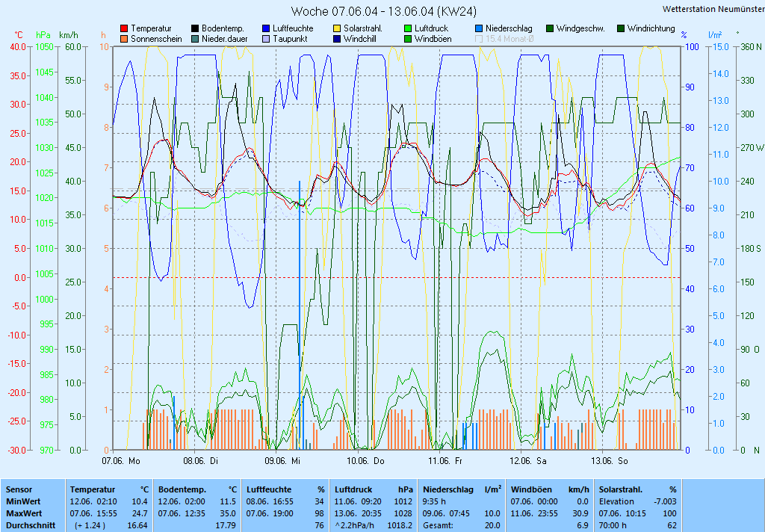Click the maximum temperature value 24.7
This screenshot has height=532, width=765.
coord(140,513)
